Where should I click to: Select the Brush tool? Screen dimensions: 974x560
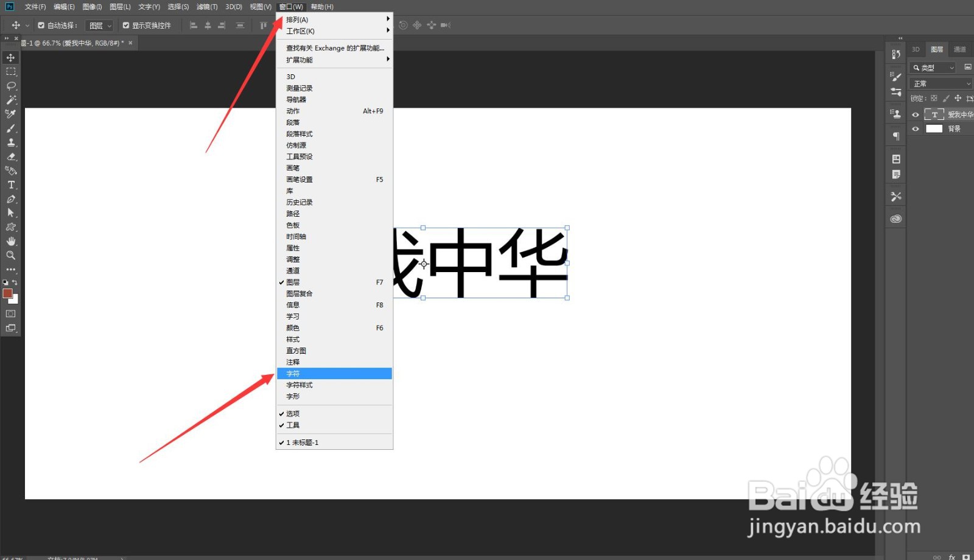point(10,128)
